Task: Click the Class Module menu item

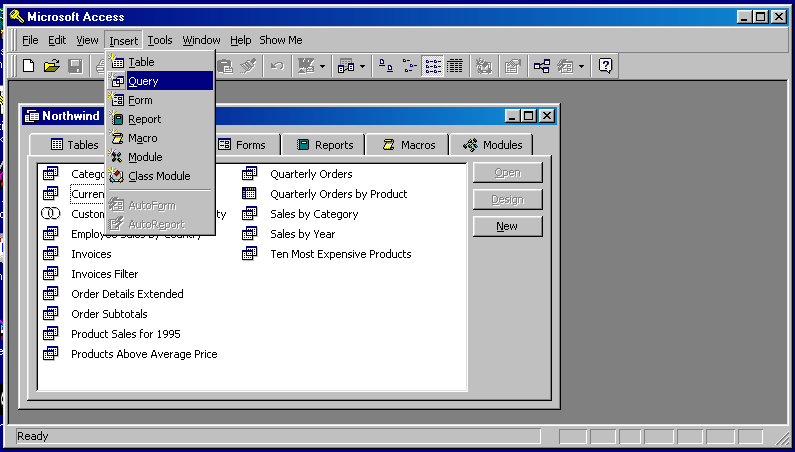Action: (158, 176)
